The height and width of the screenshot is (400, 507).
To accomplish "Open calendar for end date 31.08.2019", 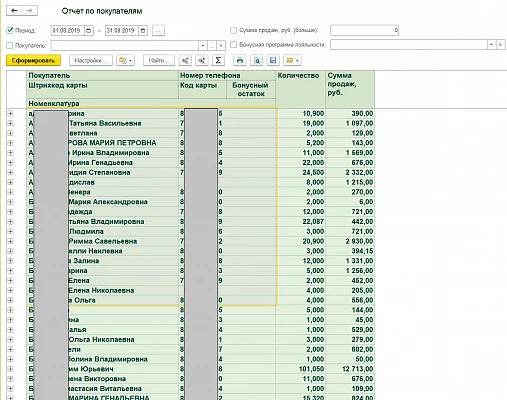I will pyautogui.click(x=143, y=31).
